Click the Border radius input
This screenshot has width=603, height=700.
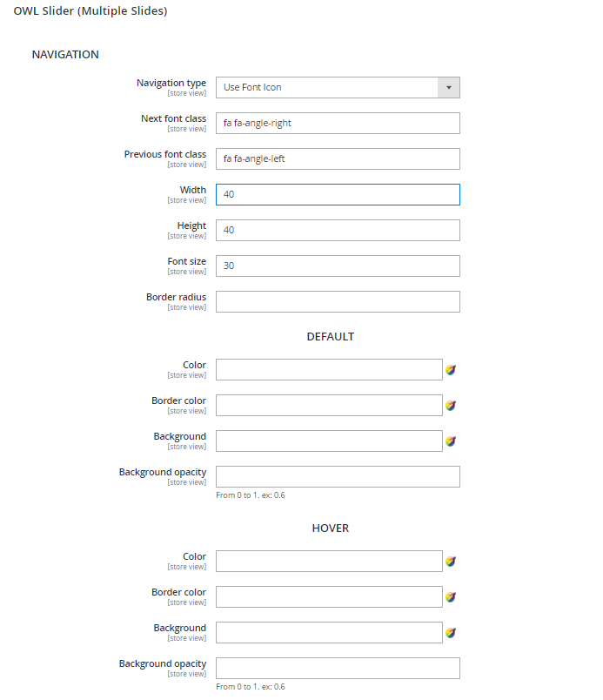(x=338, y=301)
